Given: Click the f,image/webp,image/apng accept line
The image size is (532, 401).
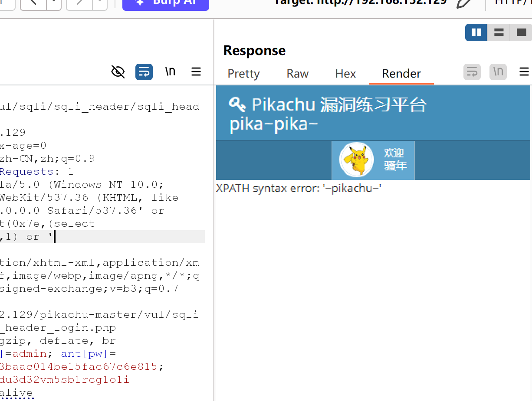Looking at the screenshot, I should (100, 276).
